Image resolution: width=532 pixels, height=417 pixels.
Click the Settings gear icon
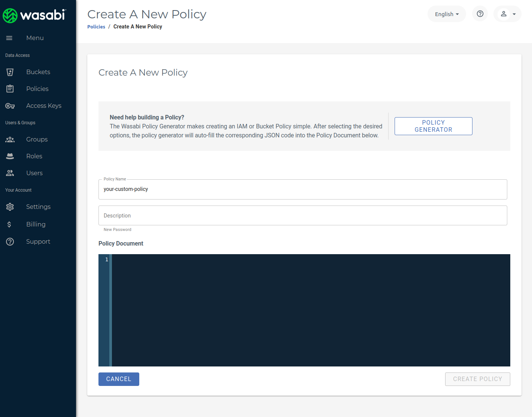tap(10, 207)
